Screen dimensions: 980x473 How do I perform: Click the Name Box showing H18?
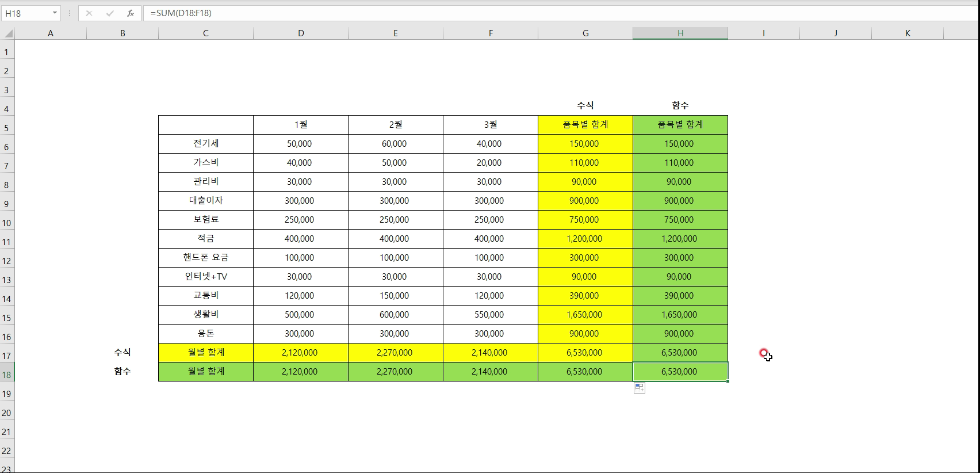[26, 13]
